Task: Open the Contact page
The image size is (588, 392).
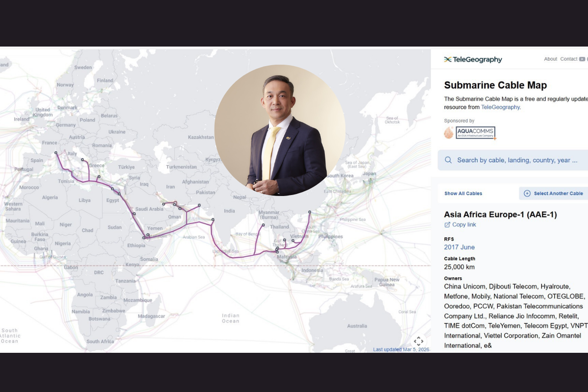Action: tap(568, 59)
